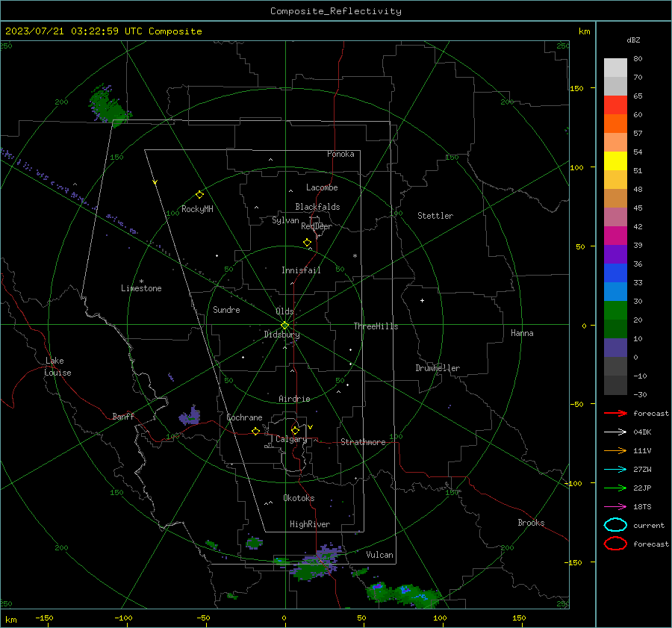672x628 pixels.
Task: Click the royal blue swatch below the 36 dBZ label
Action: 615,273
